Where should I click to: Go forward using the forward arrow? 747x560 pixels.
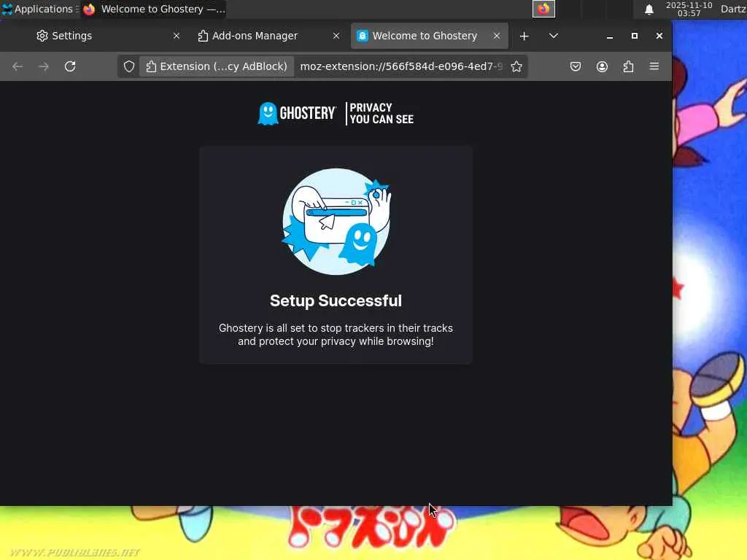[43, 66]
